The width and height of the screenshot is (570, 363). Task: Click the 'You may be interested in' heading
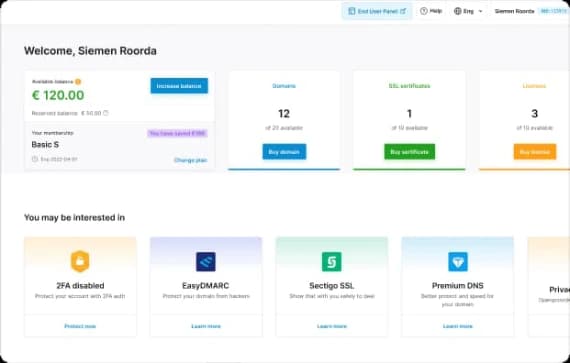(75, 218)
